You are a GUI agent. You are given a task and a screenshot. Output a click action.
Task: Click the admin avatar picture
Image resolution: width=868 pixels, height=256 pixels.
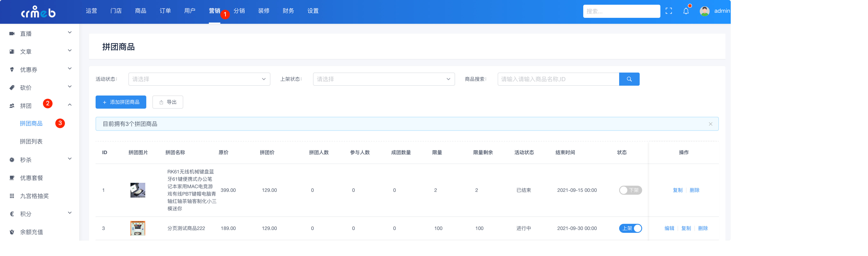pos(704,11)
